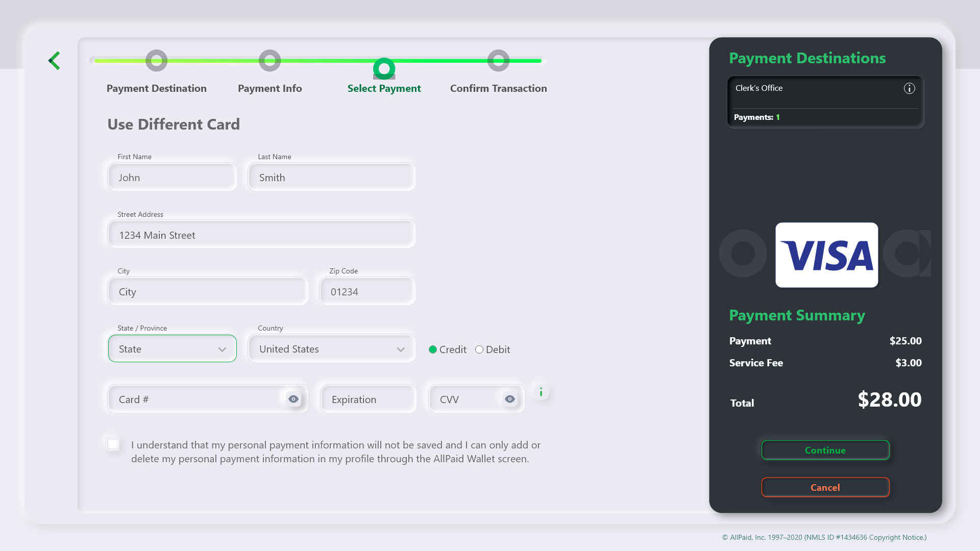Image resolution: width=980 pixels, height=551 pixels.
Task: Click the Clerk's Office info icon
Action: (909, 88)
